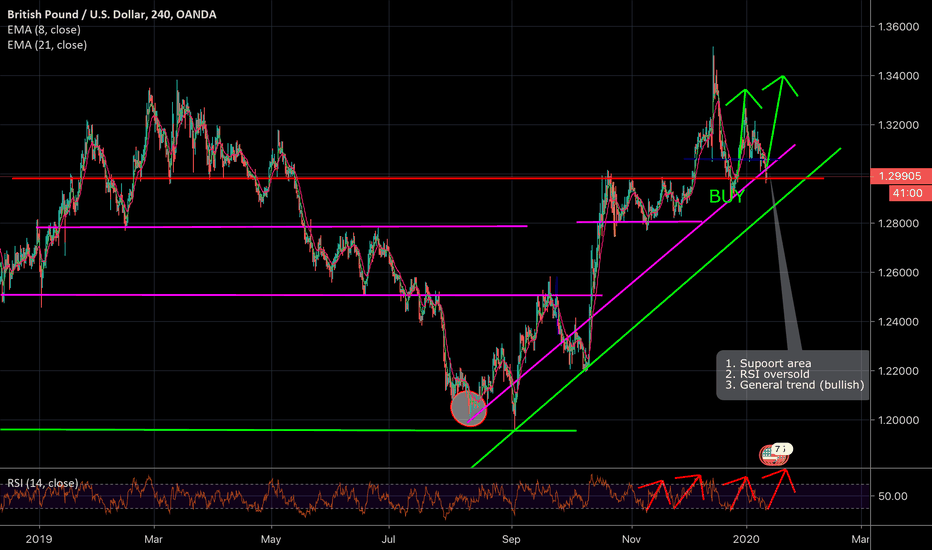932x550 pixels.
Task: Click the US economic event flag icon
Action: coord(768,454)
